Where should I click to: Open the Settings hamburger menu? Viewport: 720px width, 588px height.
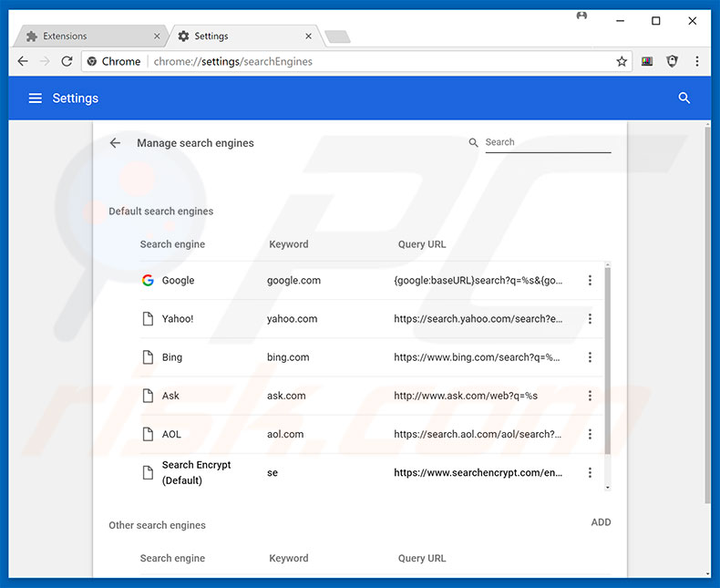tap(36, 98)
